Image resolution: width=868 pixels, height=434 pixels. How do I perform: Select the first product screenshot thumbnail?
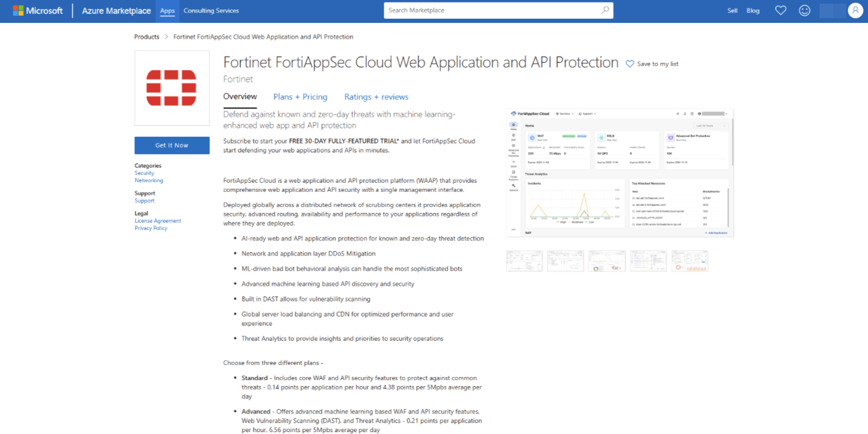tap(524, 260)
